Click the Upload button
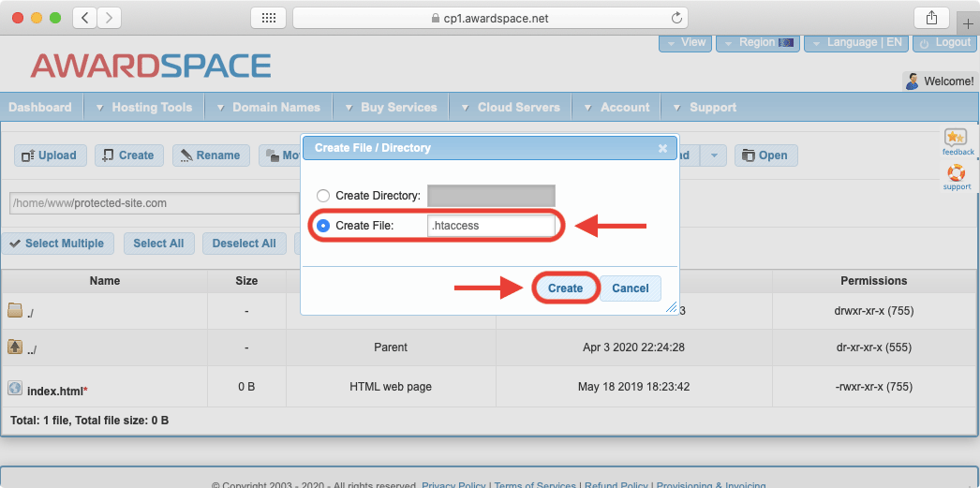Viewport: 980px width, 488px height. click(49, 155)
